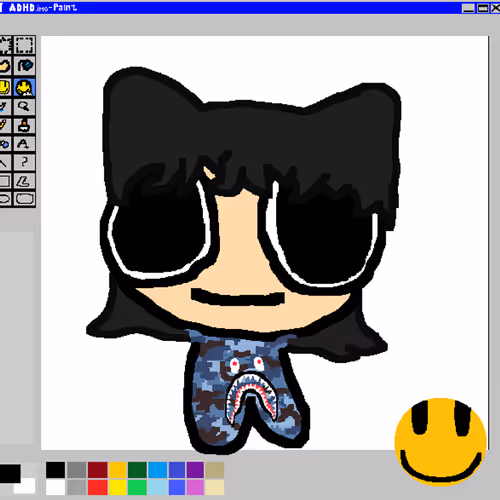Select the dark green color swatch
This screenshot has height=500, width=500.
137,470
